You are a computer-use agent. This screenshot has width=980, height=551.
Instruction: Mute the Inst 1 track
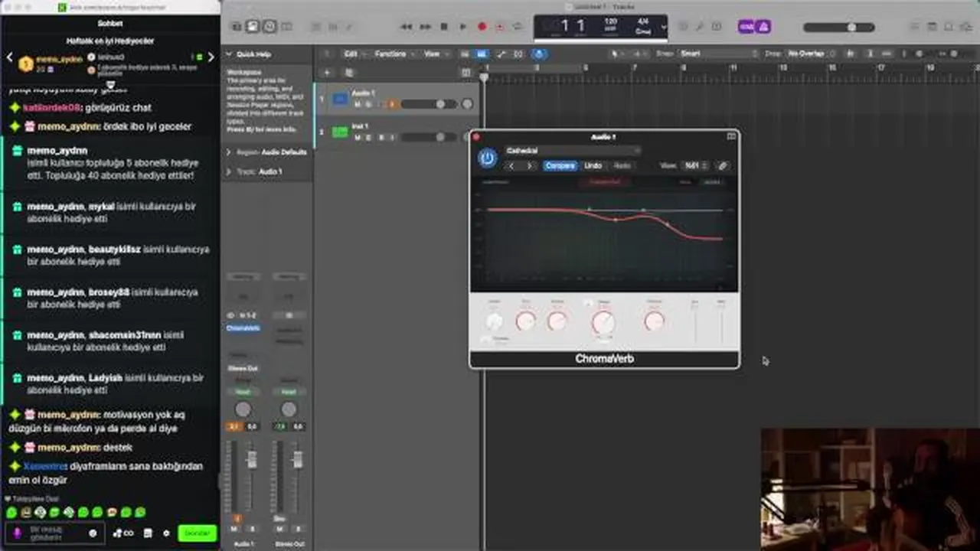pos(358,138)
